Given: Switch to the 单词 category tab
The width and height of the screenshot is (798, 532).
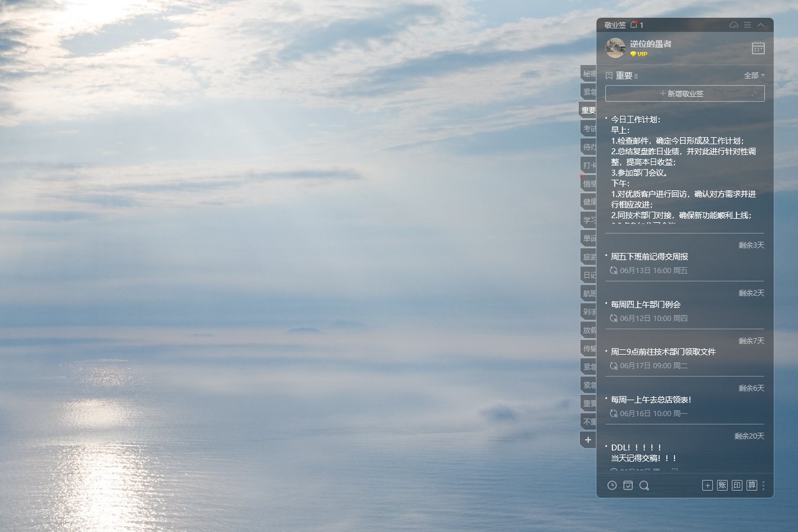Looking at the screenshot, I should (x=588, y=238).
